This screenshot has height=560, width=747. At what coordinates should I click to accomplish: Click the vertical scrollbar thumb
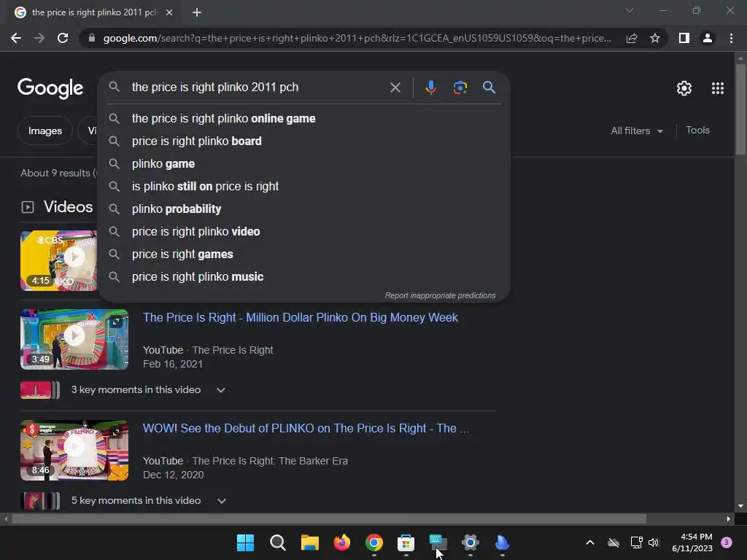(740, 109)
